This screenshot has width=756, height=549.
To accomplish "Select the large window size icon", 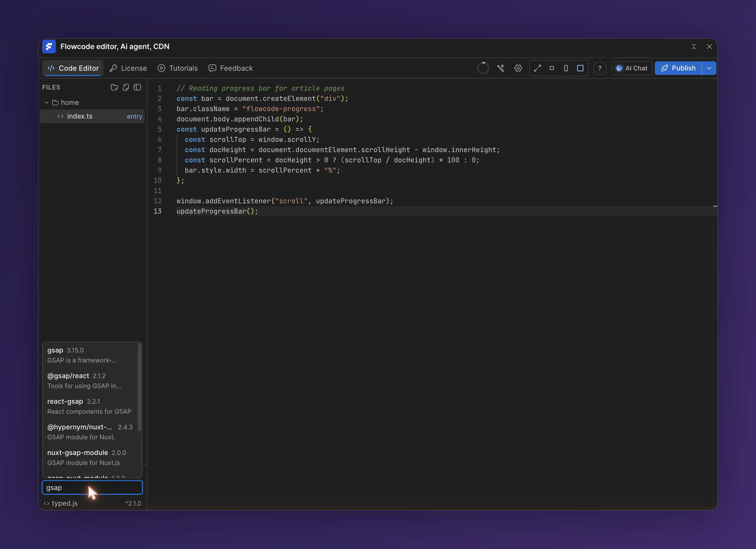I will [x=580, y=68].
